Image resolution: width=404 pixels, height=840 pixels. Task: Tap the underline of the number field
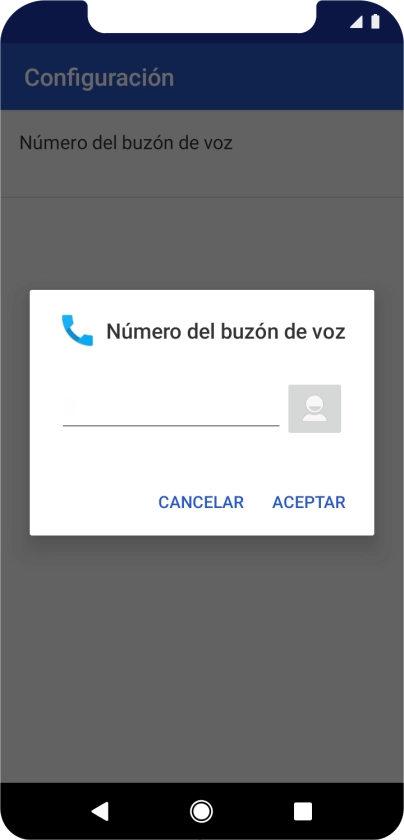[x=171, y=425]
